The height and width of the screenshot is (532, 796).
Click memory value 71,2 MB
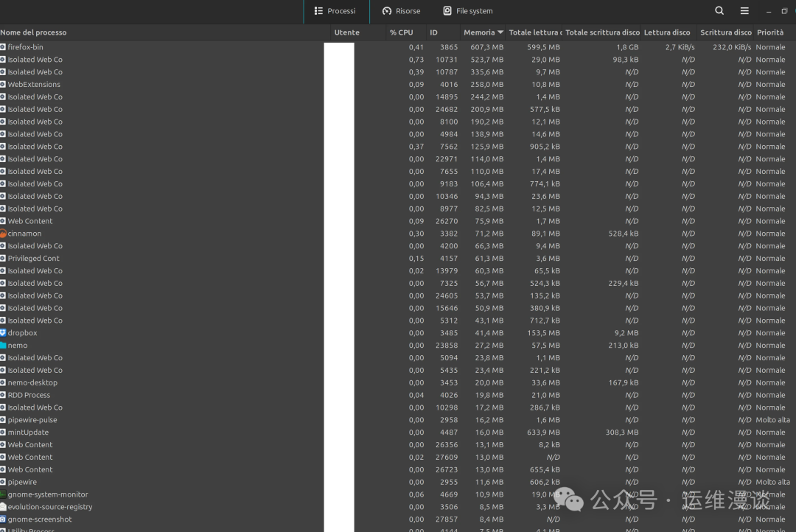tap(489, 234)
